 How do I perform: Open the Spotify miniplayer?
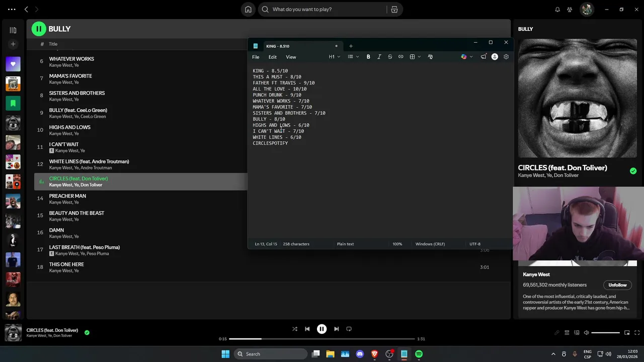(x=627, y=332)
